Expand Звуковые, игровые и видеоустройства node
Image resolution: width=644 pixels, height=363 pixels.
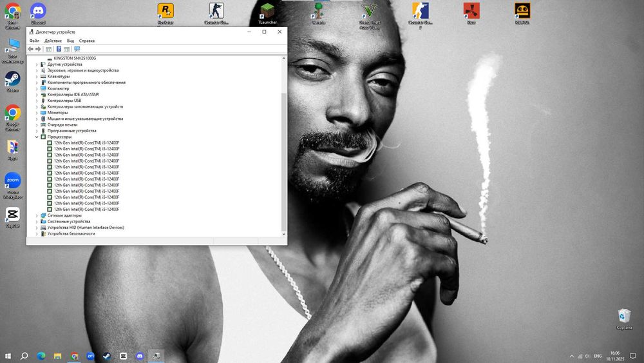pyautogui.click(x=37, y=71)
